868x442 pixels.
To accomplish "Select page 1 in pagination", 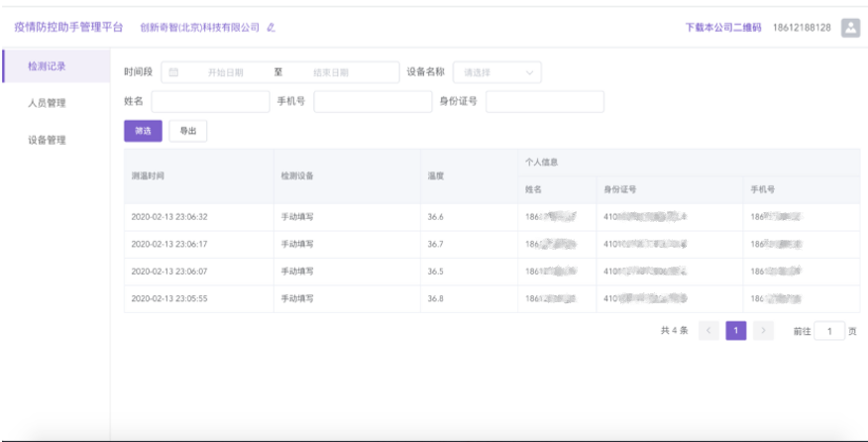I will pos(736,331).
